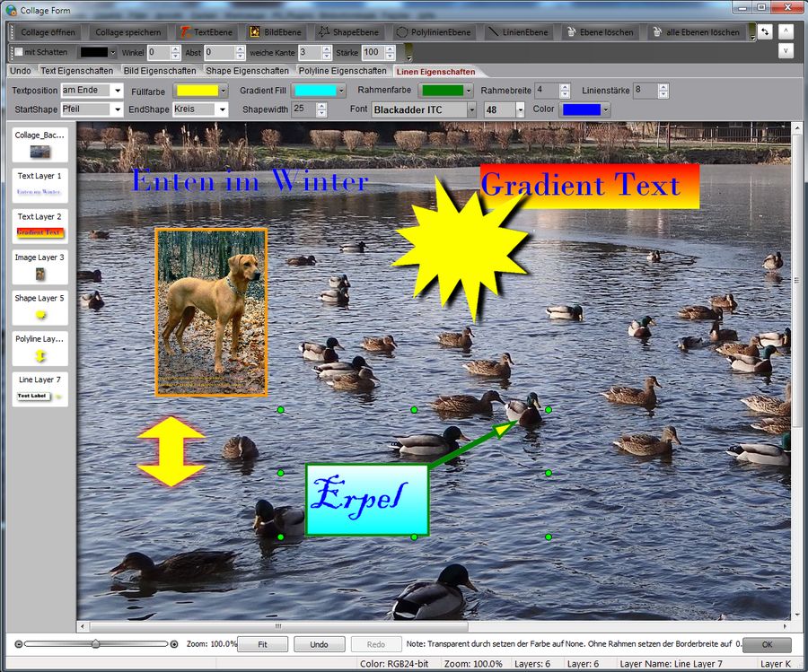Select Image Layer 3 thumbnail
Viewport: 808px width, 672px height.
pyautogui.click(x=40, y=266)
